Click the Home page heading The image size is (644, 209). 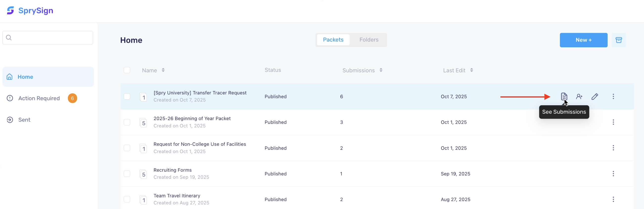pyautogui.click(x=131, y=40)
